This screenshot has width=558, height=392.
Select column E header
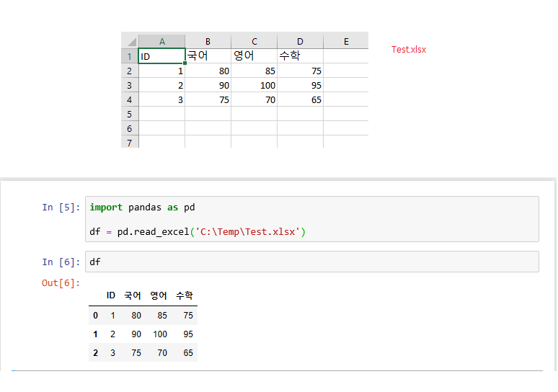346,41
